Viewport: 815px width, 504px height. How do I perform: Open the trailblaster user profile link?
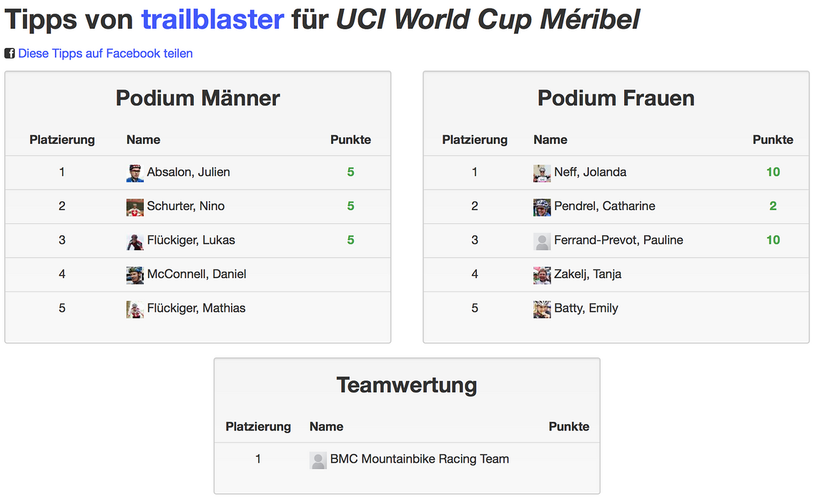(x=212, y=20)
